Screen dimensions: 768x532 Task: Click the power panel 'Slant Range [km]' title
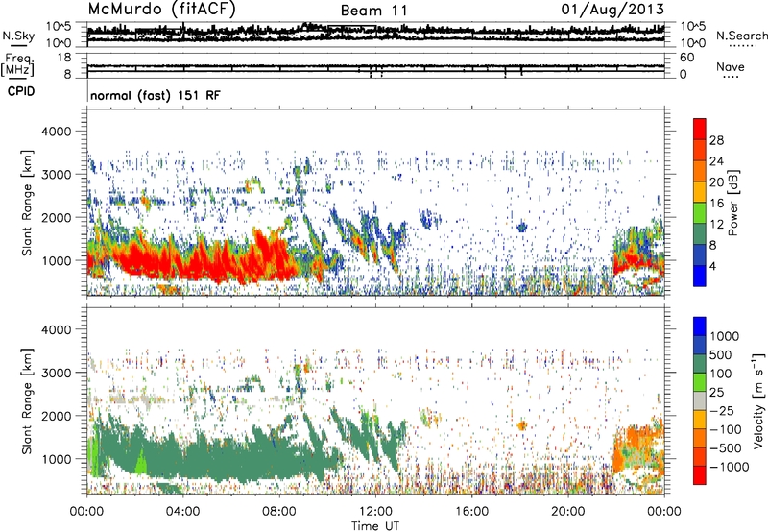(x=27, y=203)
